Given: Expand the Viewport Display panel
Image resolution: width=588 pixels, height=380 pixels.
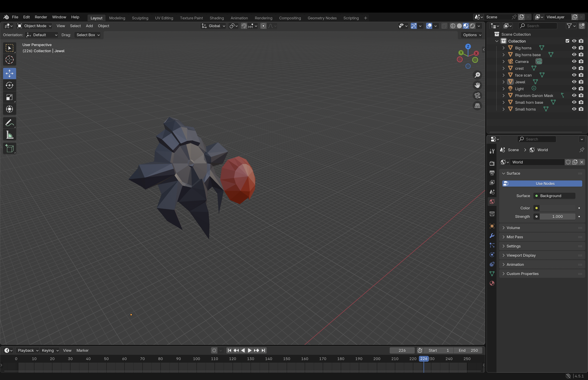Looking at the screenshot, I should point(542,255).
